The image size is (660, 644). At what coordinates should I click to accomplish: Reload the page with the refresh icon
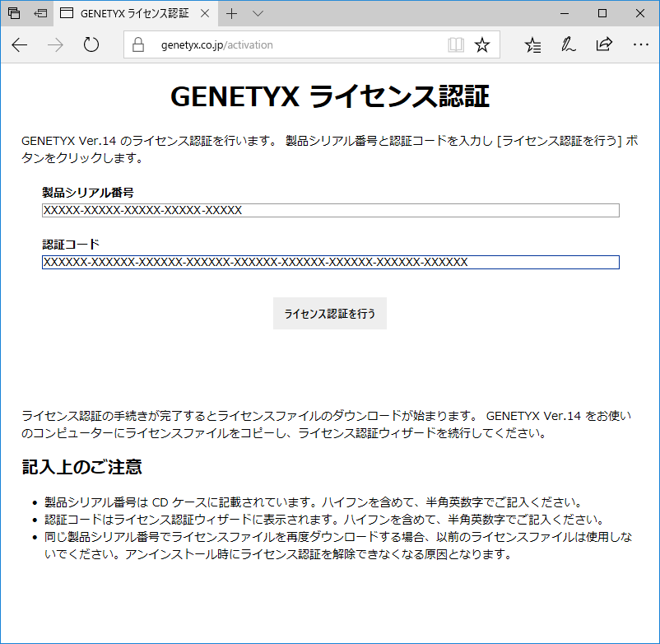click(x=91, y=44)
